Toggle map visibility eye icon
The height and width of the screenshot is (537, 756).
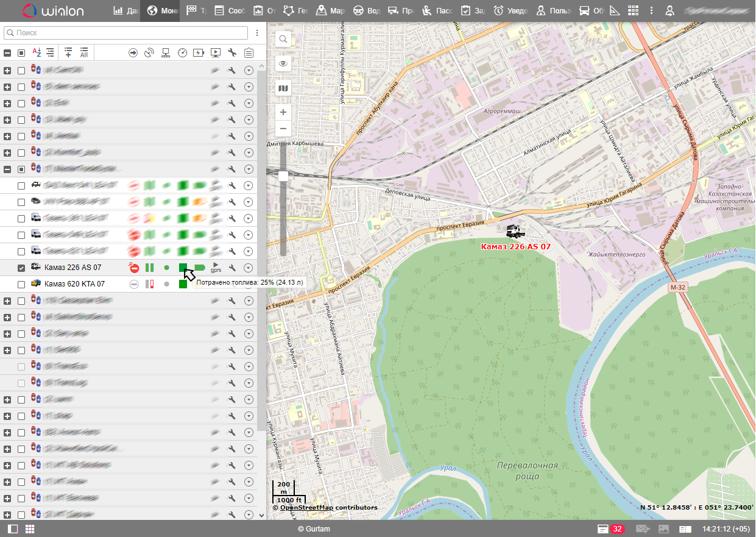283,64
